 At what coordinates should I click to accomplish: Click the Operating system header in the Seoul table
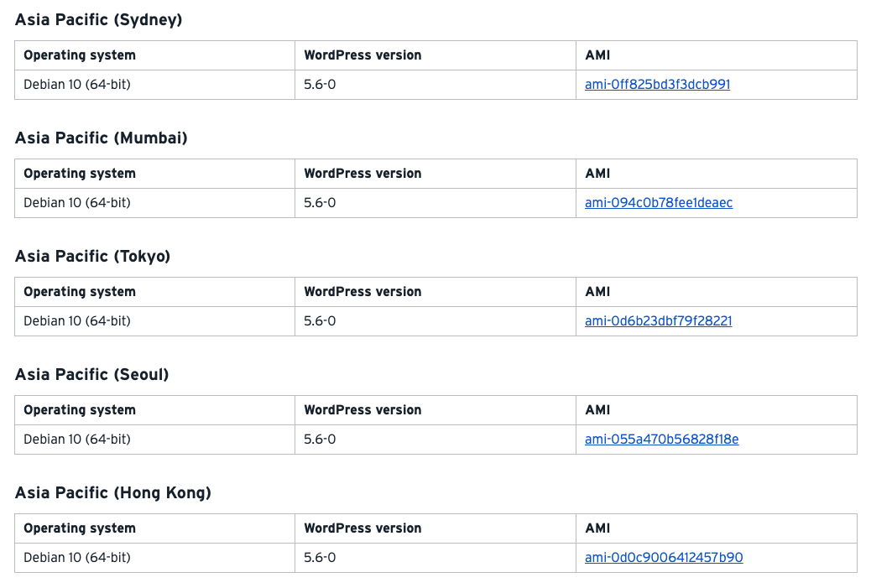(x=80, y=410)
